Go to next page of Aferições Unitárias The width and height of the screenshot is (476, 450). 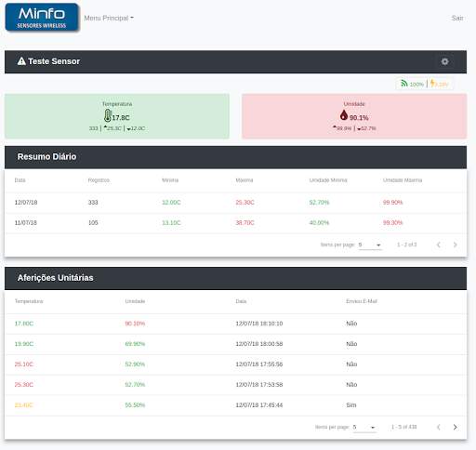click(455, 427)
